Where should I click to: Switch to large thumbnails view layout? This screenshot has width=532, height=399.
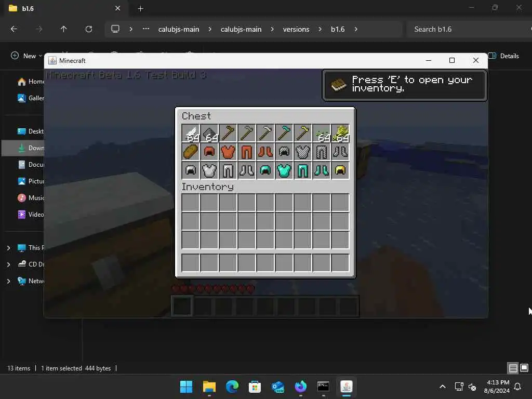(524, 368)
